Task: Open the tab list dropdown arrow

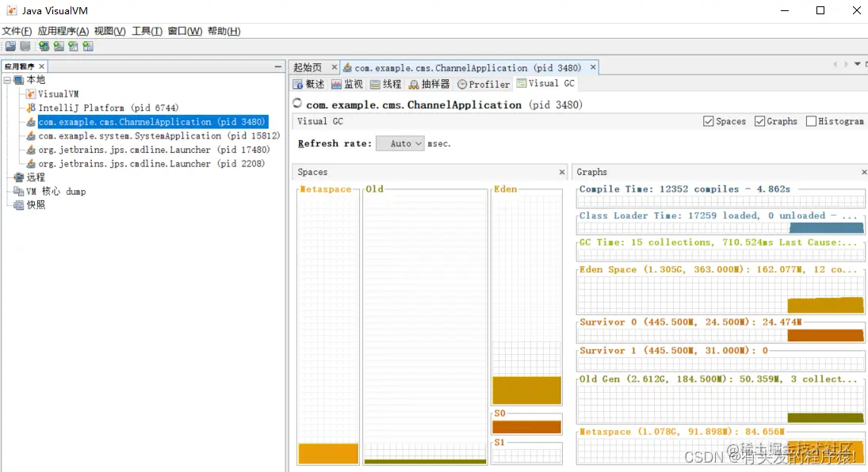Action: [x=858, y=64]
